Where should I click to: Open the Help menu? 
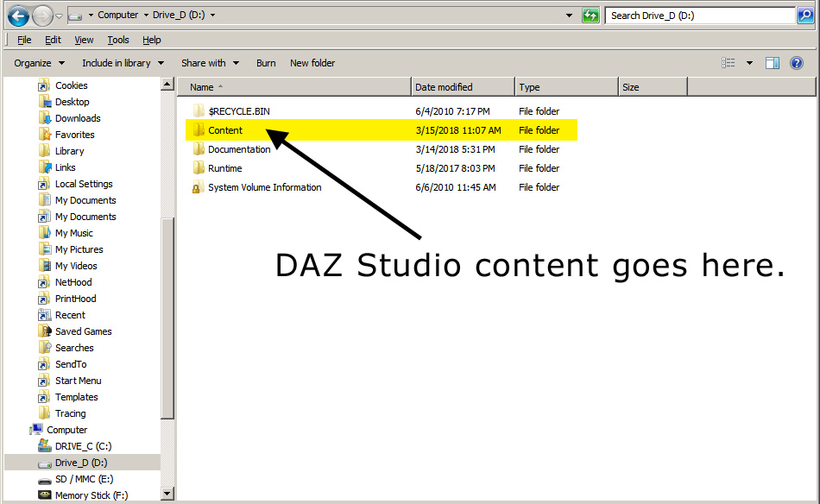point(152,40)
